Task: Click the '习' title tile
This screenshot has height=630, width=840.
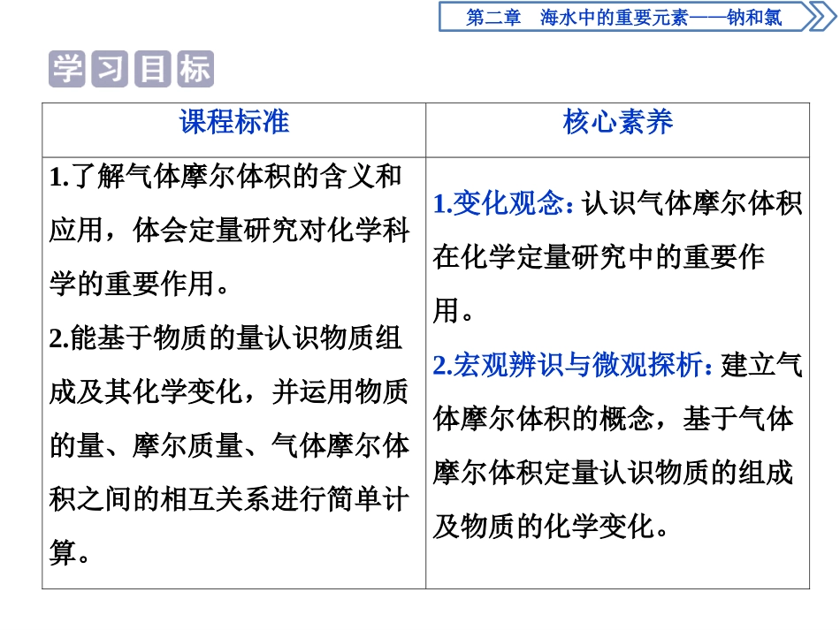Action: pos(110,69)
